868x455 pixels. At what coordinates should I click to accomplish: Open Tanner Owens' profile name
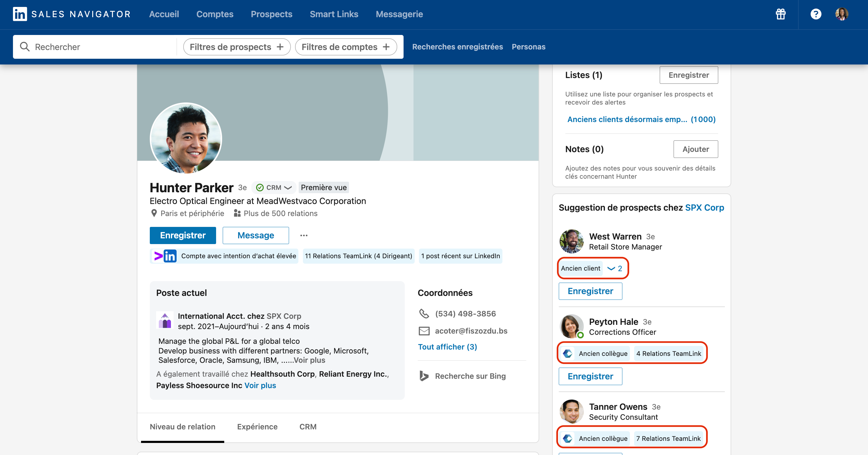618,407
